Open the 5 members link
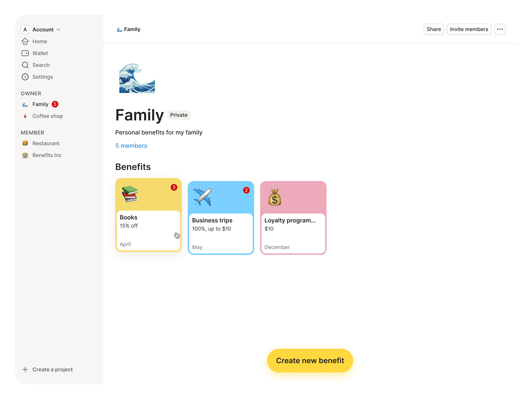Image resolution: width=532 pixels, height=399 pixels. click(x=131, y=146)
